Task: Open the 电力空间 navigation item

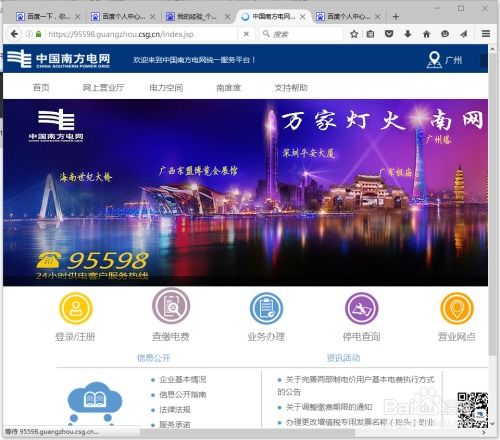Action: coord(166,88)
